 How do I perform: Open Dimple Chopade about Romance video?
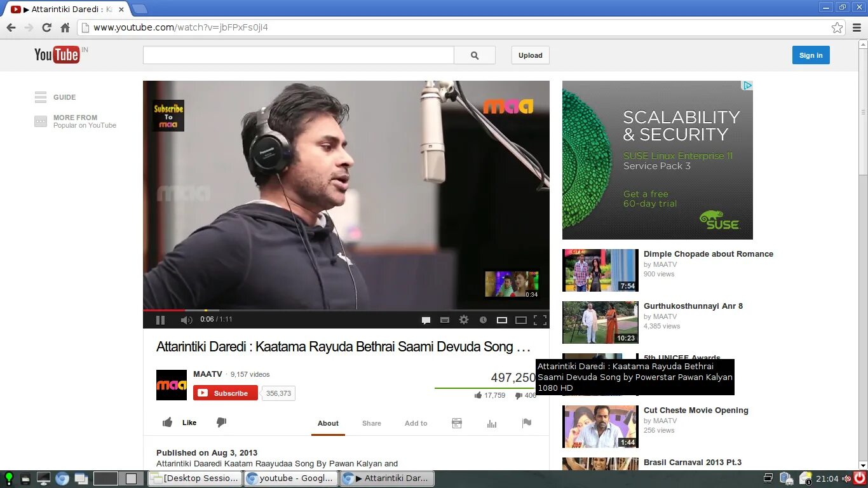coord(709,254)
